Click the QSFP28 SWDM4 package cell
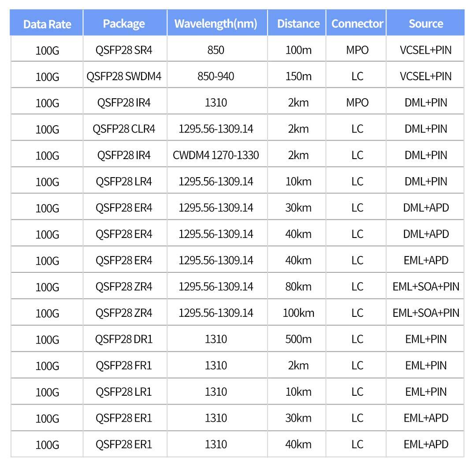This screenshot has width=476, height=468. click(124, 76)
